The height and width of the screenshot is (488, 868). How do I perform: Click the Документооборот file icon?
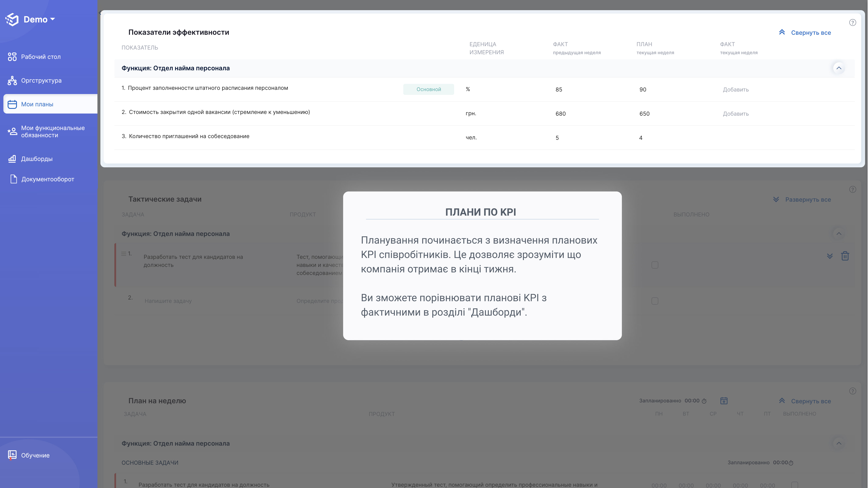point(14,179)
